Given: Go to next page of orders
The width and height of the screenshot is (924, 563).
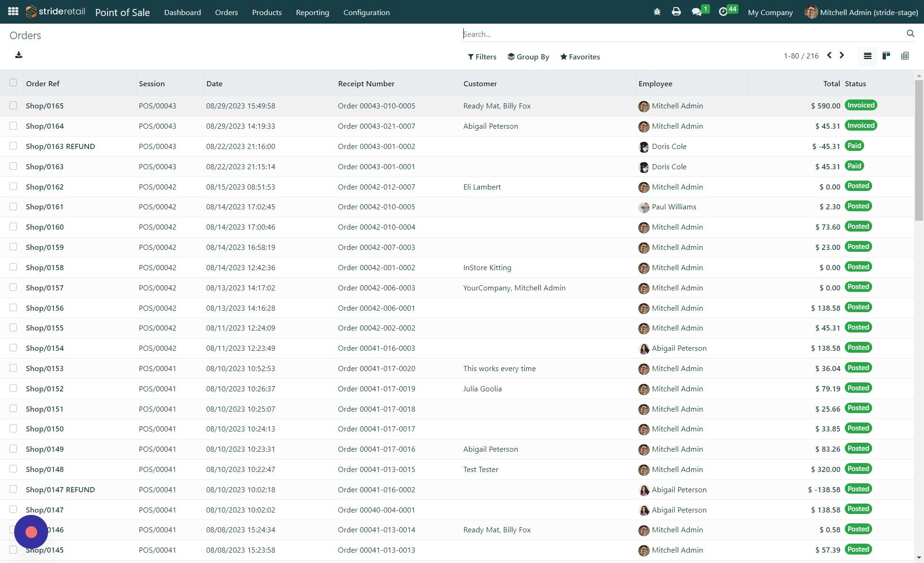Looking at the screenshot, I should pyautogui.click(x=842, y=55).
